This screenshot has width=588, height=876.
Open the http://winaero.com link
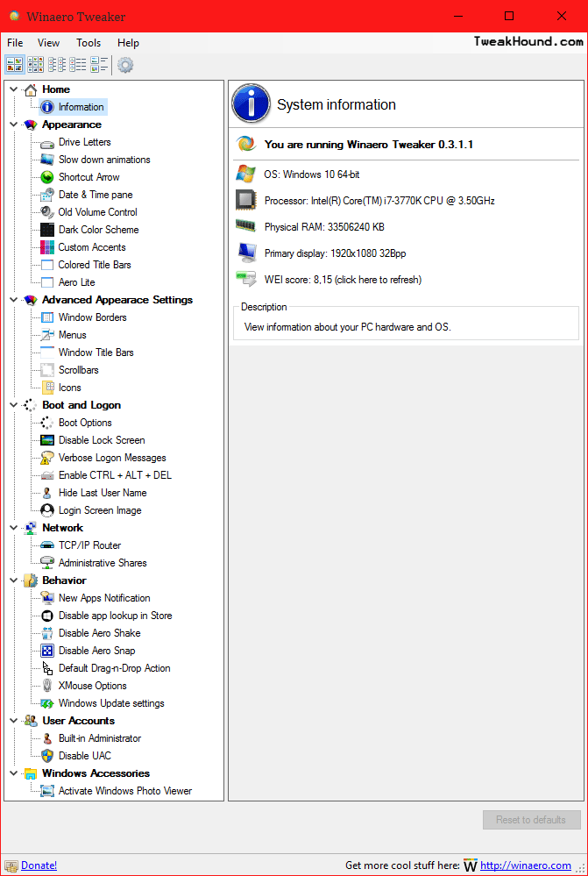[x=526, y=865]
